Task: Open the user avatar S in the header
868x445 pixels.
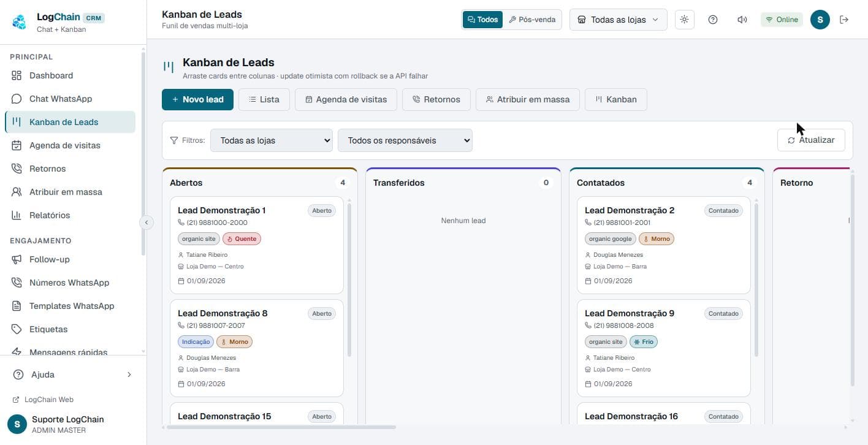Action: (820, 20)
